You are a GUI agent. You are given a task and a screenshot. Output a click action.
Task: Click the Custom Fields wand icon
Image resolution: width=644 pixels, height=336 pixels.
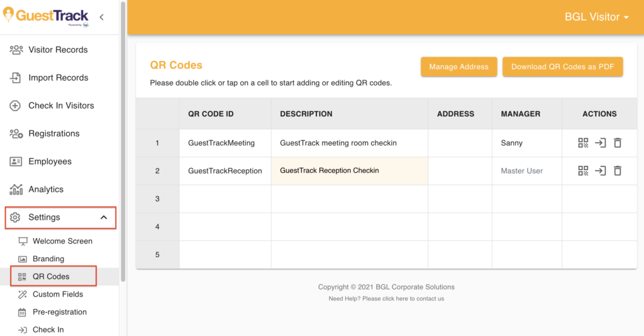click(23, 294)
